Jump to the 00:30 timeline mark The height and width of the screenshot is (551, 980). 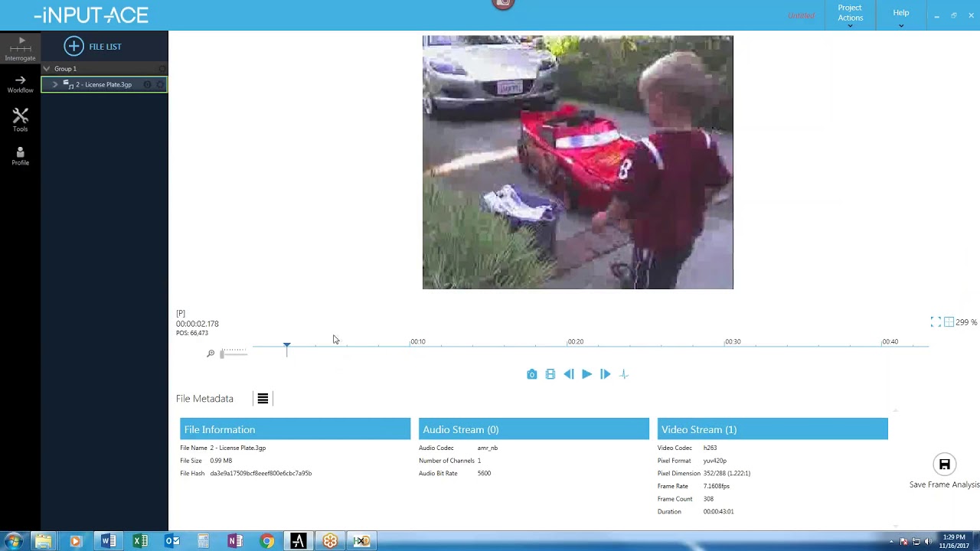[x=733, y=341]
